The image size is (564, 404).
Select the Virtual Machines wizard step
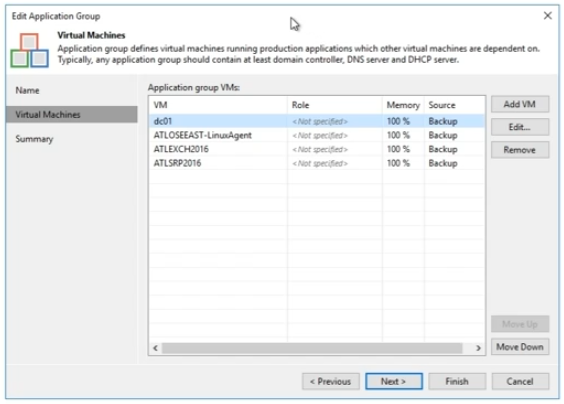[x=72, y=114]
